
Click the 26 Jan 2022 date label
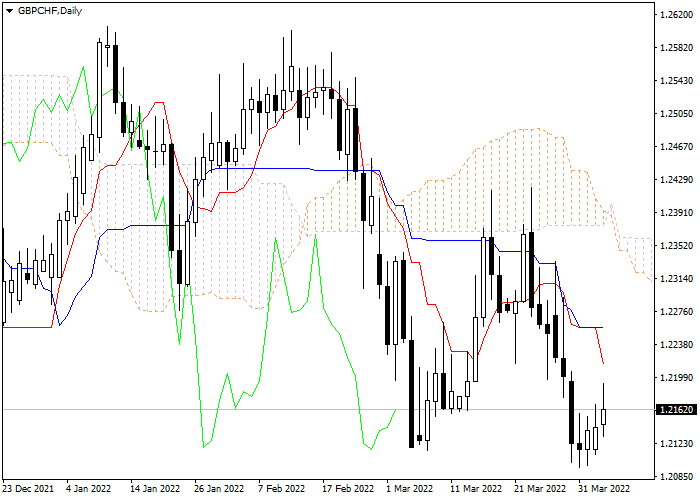[219, 488]
